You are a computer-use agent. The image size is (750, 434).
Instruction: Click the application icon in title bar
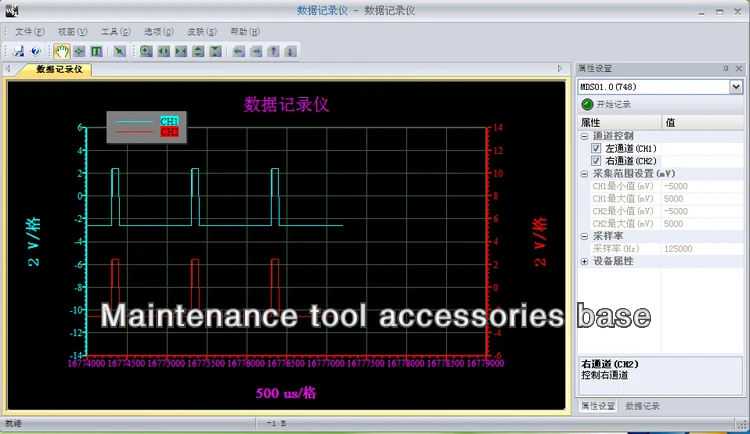12,11
